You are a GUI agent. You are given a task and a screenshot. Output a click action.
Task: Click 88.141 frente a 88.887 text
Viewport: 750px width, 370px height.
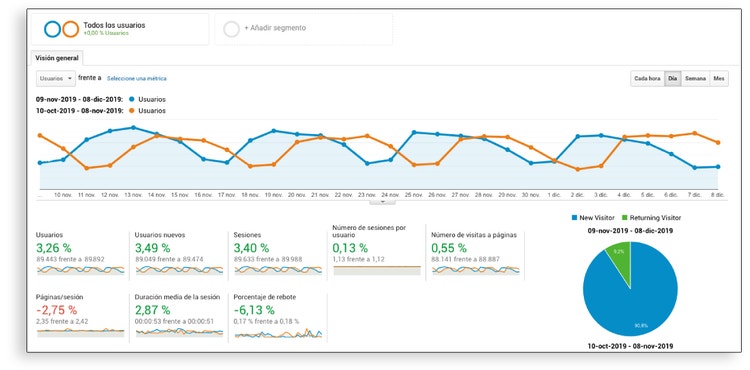(x=465, y=260)
